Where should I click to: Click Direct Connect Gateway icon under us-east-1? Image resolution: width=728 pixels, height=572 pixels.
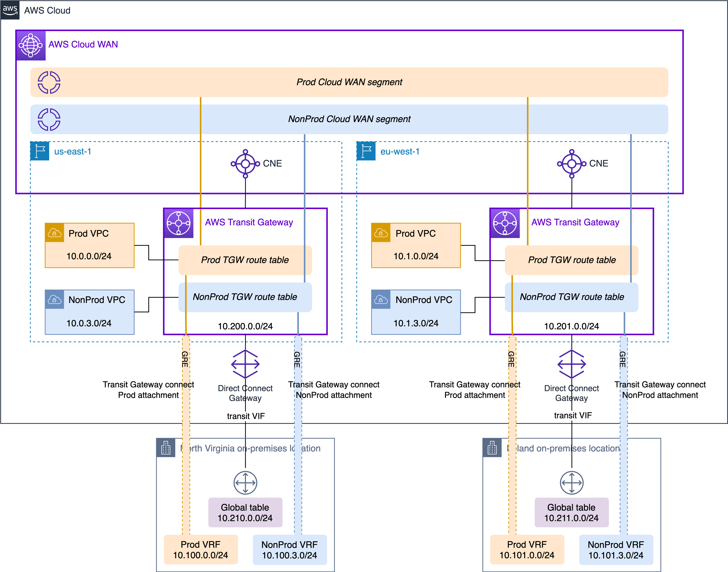point(245,364)
